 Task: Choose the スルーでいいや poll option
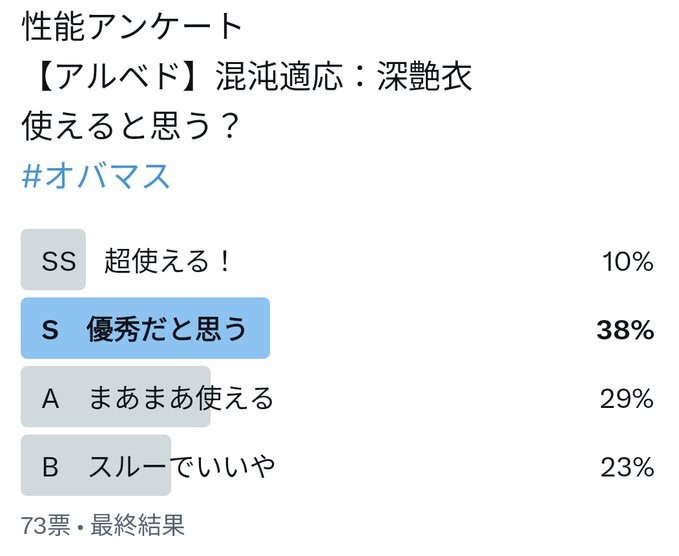(182, 466)
